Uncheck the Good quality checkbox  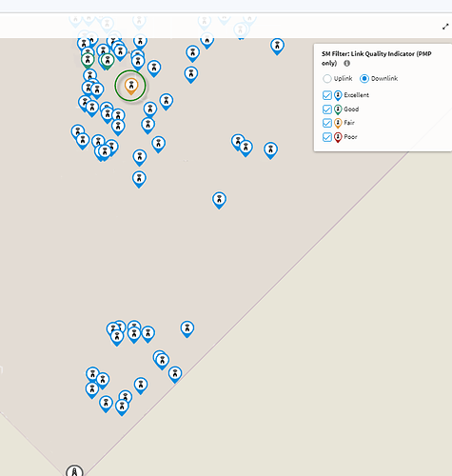[327, 109]
